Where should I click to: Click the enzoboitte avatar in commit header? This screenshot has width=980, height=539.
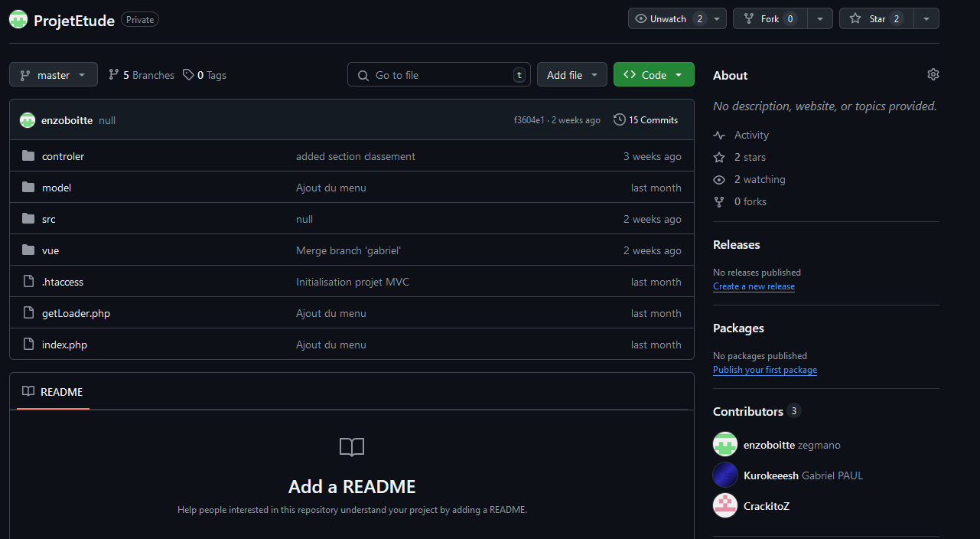coord(28,120)
